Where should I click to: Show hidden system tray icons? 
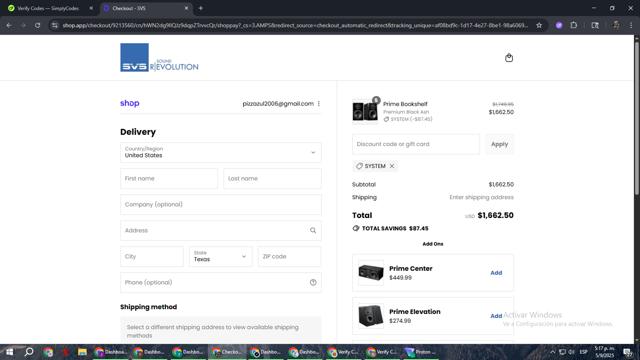[x=552, y=352]
